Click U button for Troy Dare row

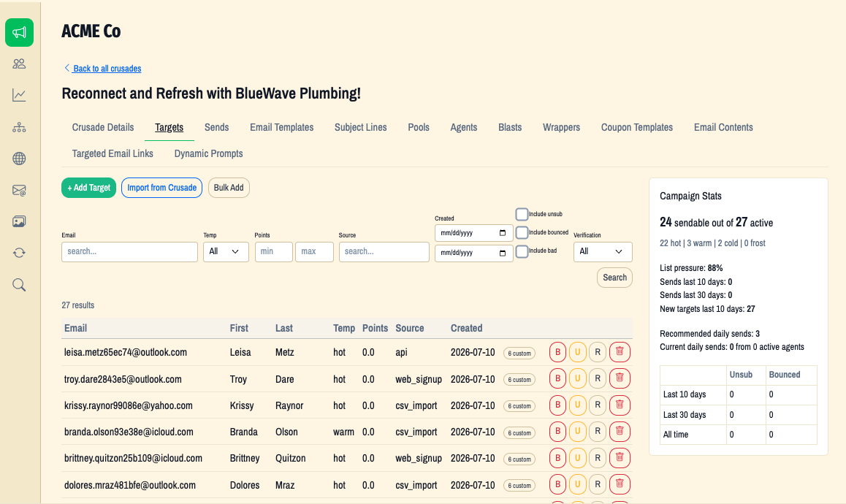(578, 378)
